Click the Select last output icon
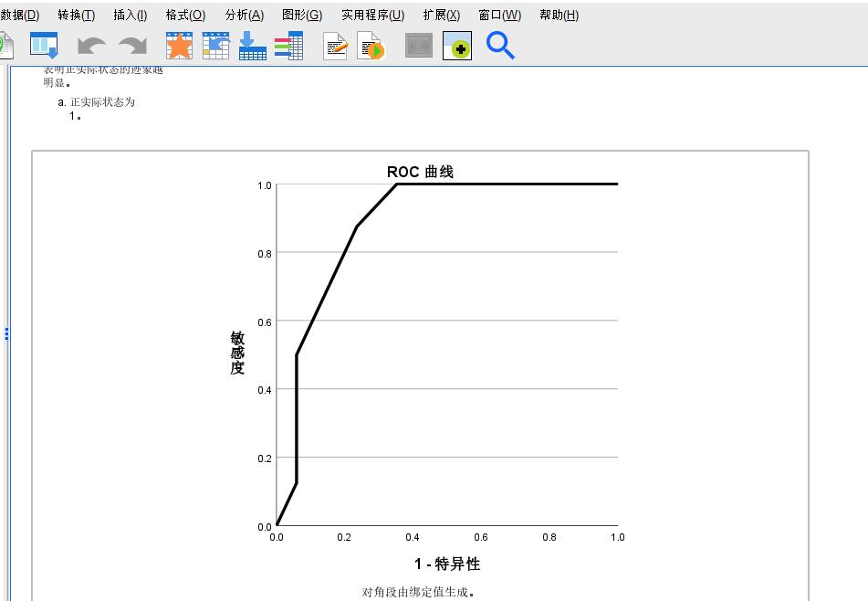 pos(418,45)
